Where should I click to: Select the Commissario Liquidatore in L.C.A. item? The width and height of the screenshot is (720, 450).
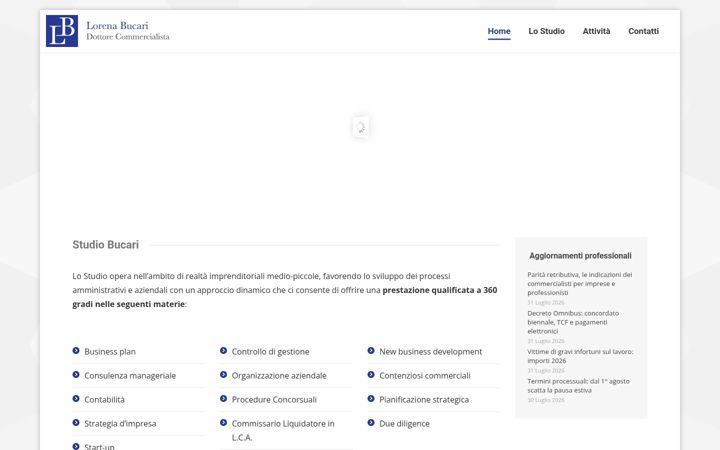click(x=283, y=430)
